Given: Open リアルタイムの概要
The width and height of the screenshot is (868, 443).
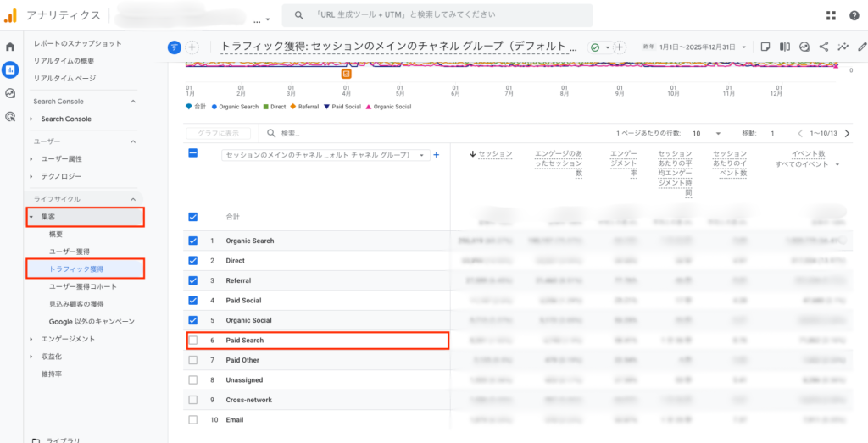Looking at the screenshot, I should pos(64,61).
